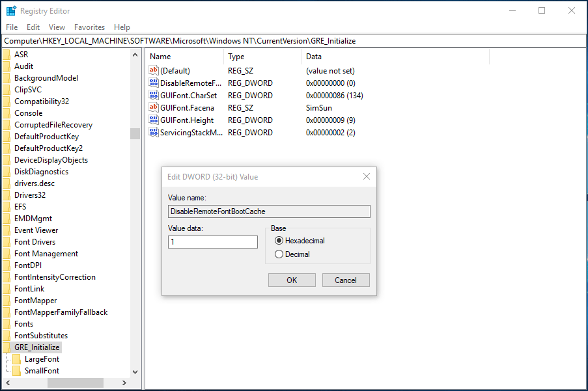Image resolution: width=588 pixels, height=391 pixels.
Task: Select the Console key
Action: [28, 113]
